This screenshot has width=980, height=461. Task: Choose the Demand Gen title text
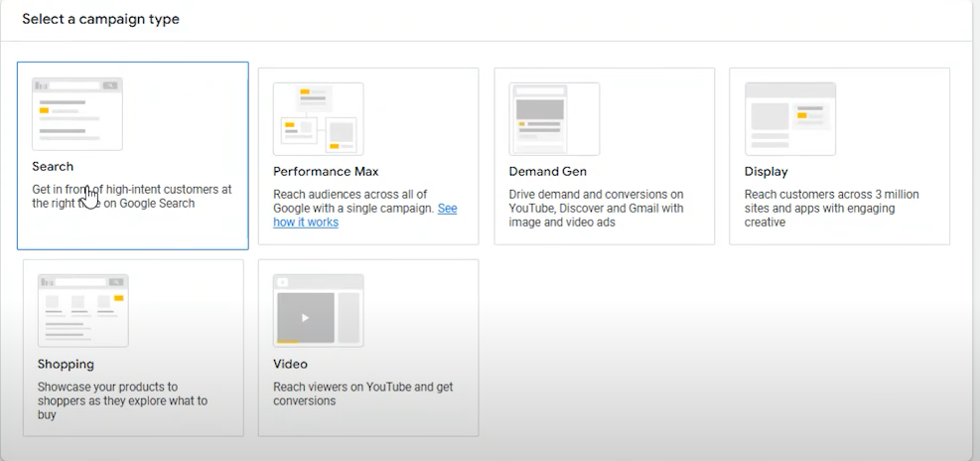point(547,172)
